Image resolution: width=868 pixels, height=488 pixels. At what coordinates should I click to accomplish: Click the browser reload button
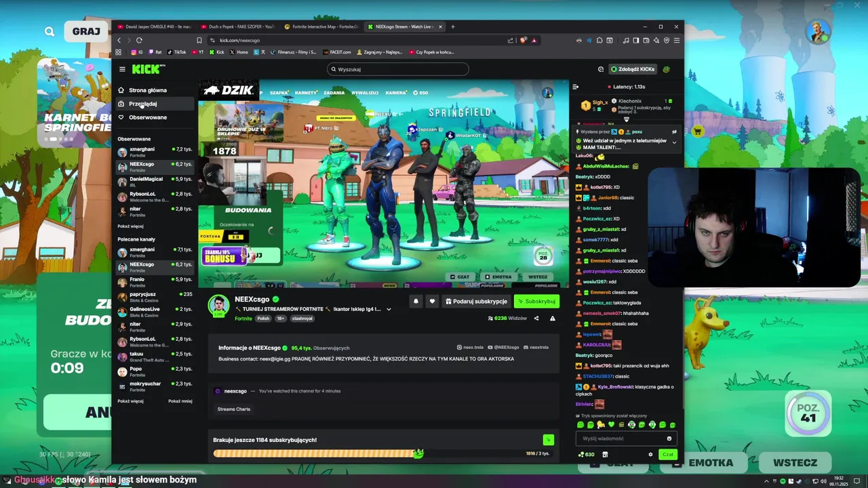pos(139,40)
